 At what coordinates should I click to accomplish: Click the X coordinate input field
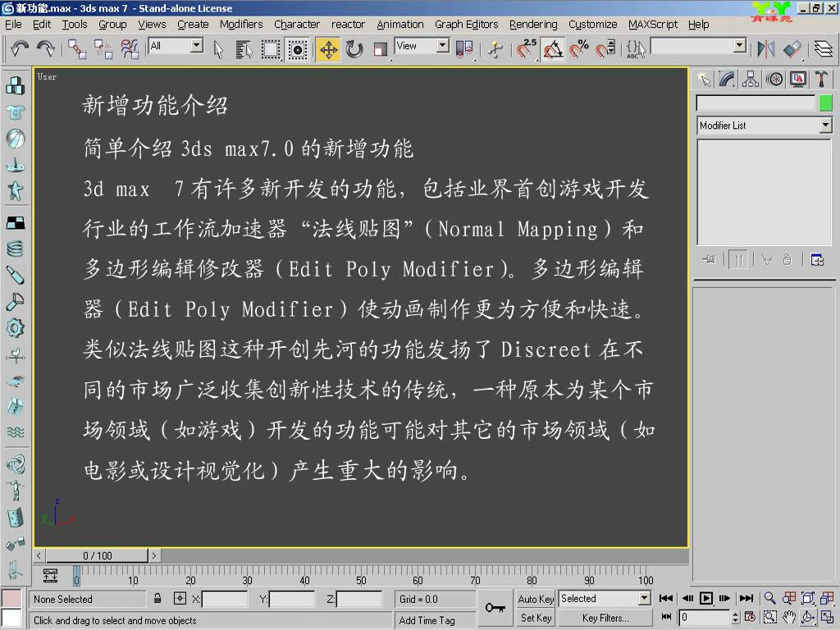tap(225, 599)
